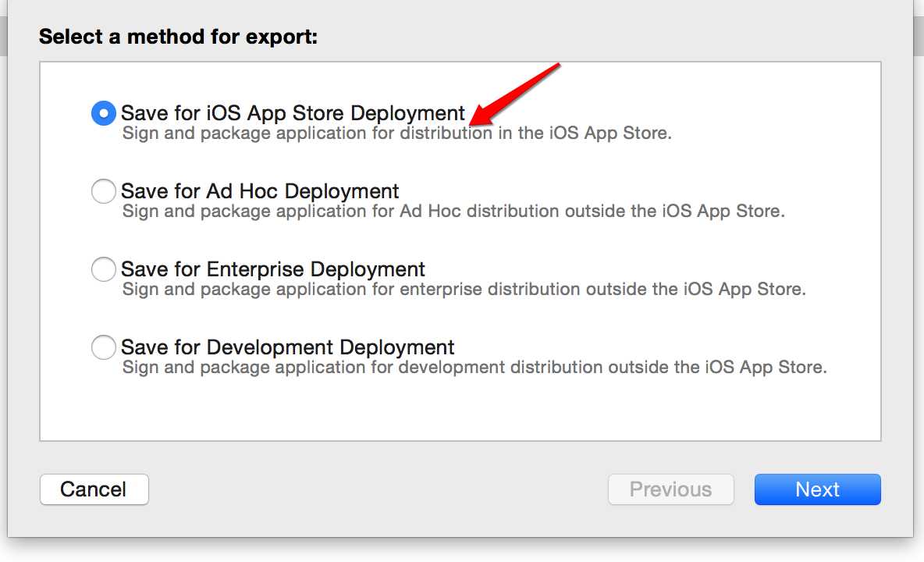Click the text 'Sign and package application for development distribution outside the iOS App Store.'
The image size is (924, 562).
474,367
